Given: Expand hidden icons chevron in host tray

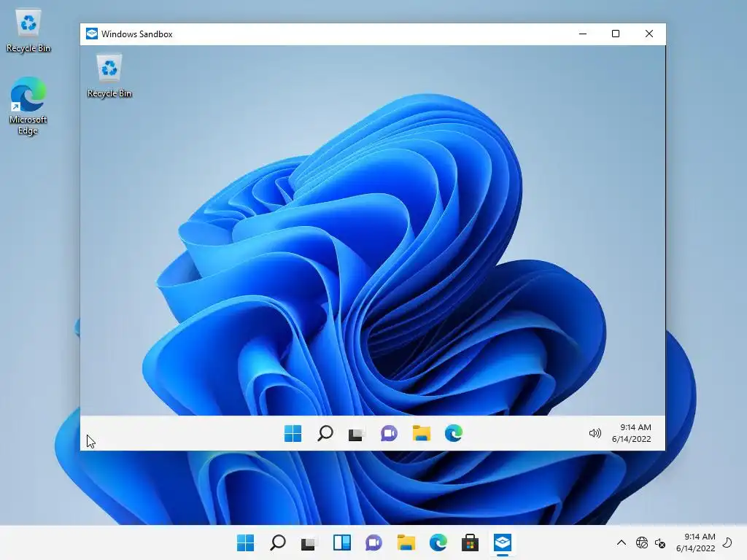Looking at the screenshot, I should pyautogui.click(x=622, y=542).
